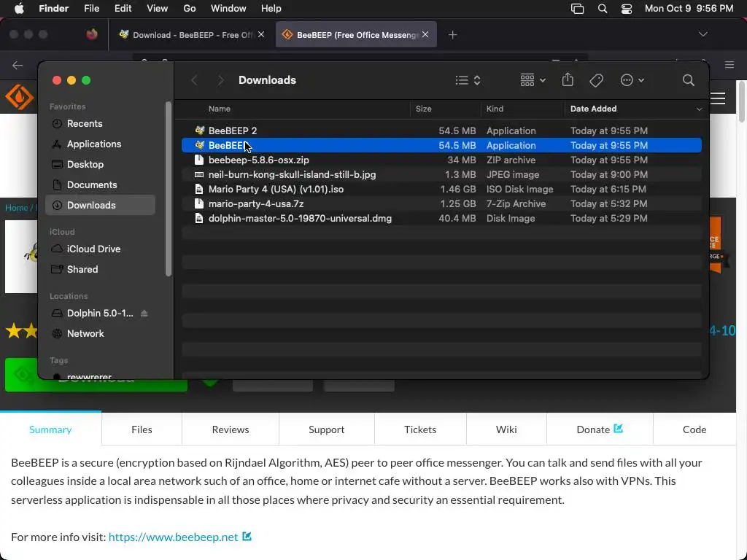This screenshot has width=747, height=560.
Task: Select mario-party-4-usa.7z archive
Action: click(x=441, y=204)
